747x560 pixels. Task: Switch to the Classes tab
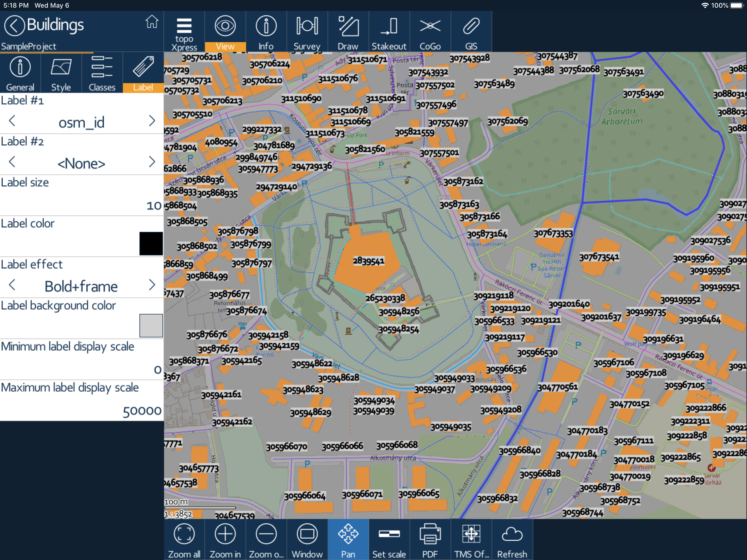point(102,73)
